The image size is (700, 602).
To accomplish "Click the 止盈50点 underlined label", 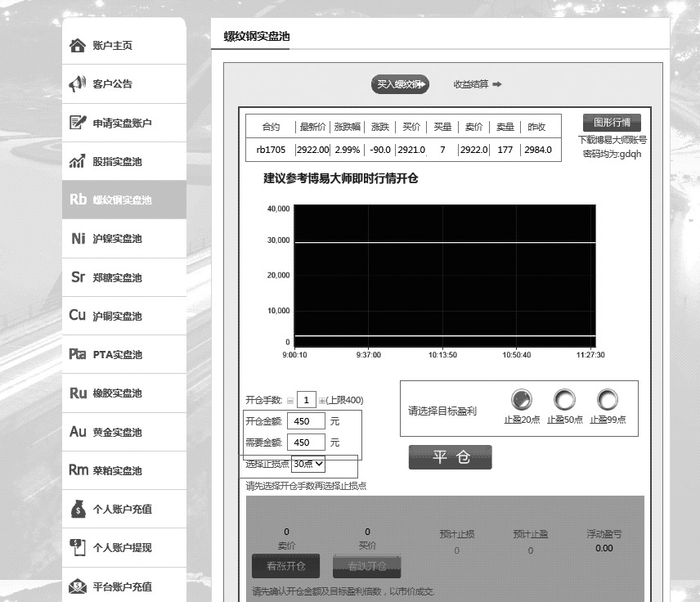I will 565,420.
